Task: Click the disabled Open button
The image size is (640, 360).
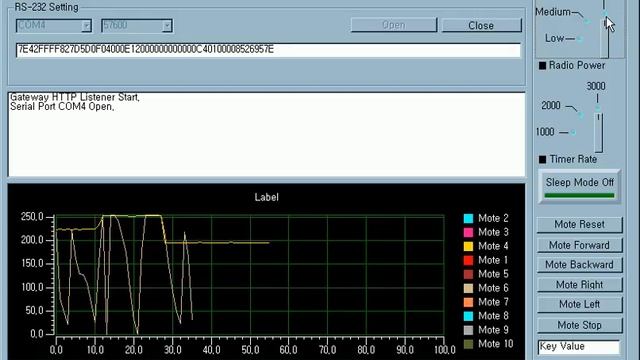Action: coord(393,25)
